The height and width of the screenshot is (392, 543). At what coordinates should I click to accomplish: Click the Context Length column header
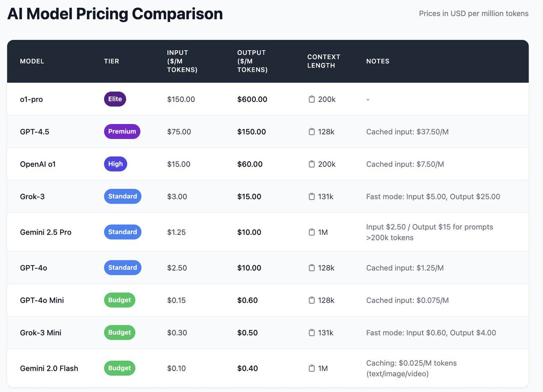pos(324,61)
